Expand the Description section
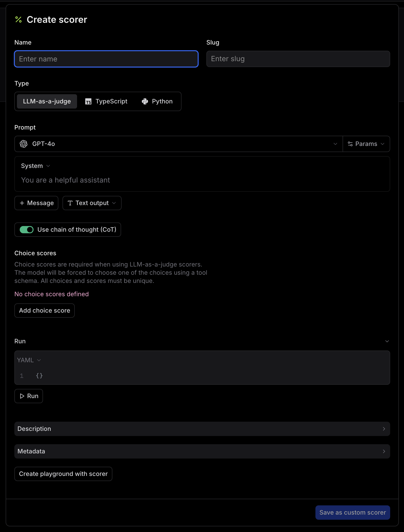 [202, 429]
